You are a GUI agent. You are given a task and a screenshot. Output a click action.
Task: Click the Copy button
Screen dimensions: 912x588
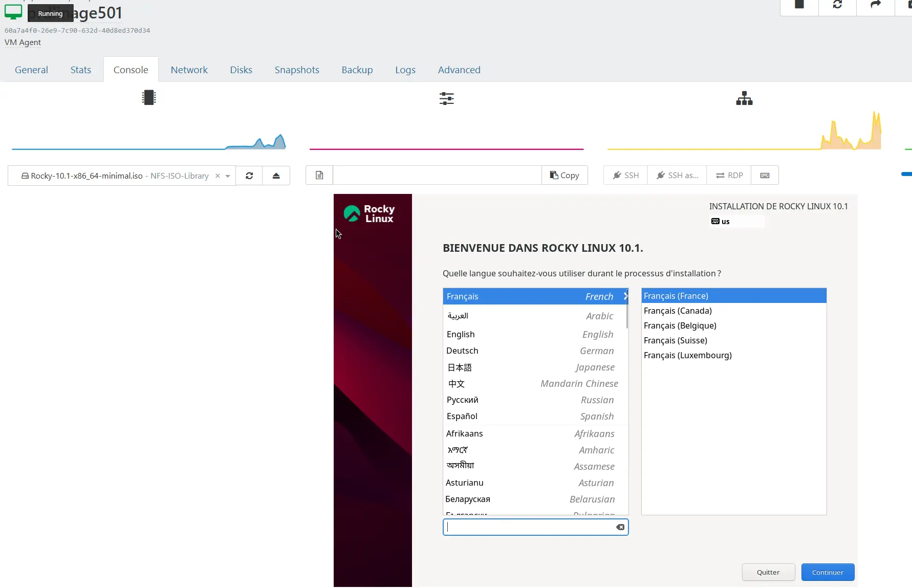(x=564, y=175)
